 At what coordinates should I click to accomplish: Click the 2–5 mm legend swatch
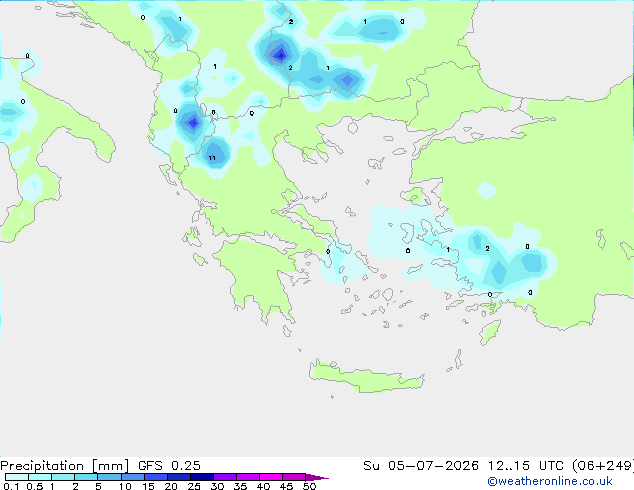click(x=86, y=477)
